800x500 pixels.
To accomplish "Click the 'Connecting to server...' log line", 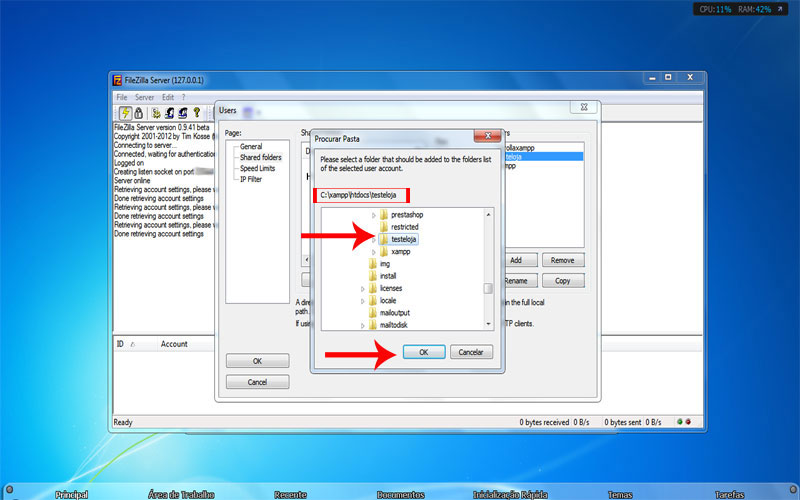I will pos(145,145).
